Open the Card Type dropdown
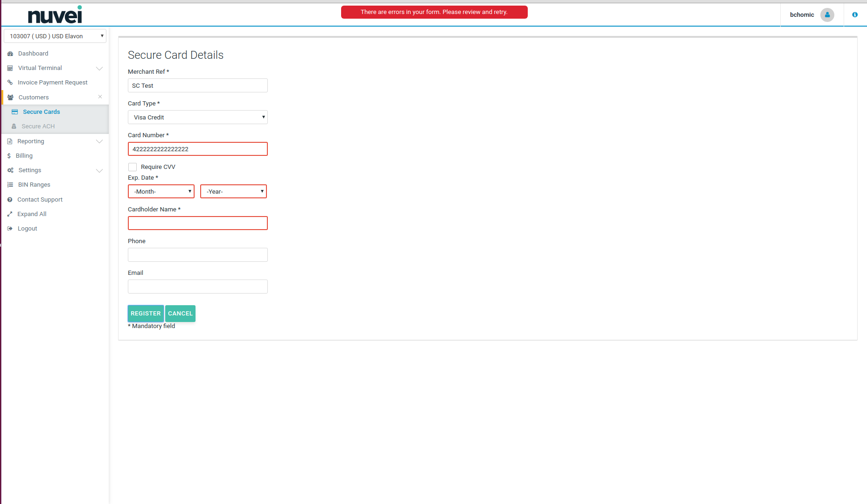This screenshot has width=867, height=504. [x=197, y=117]
